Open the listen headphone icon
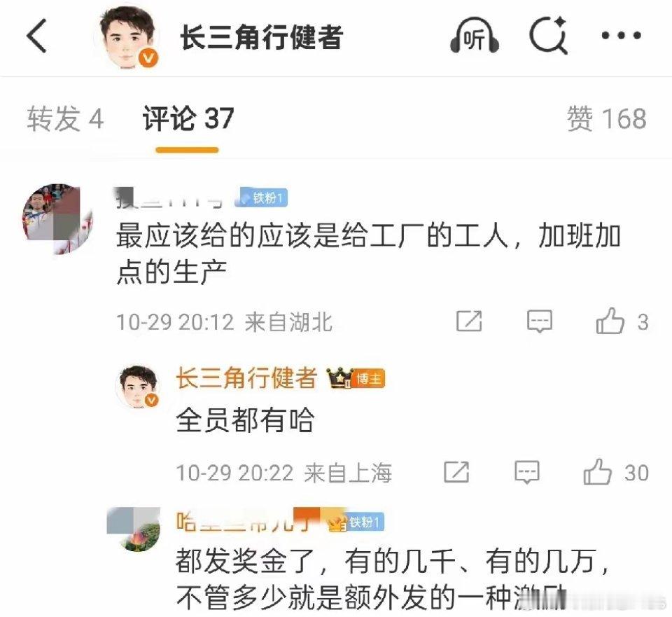This screenshot has height=617, width=672. [475, 36]
